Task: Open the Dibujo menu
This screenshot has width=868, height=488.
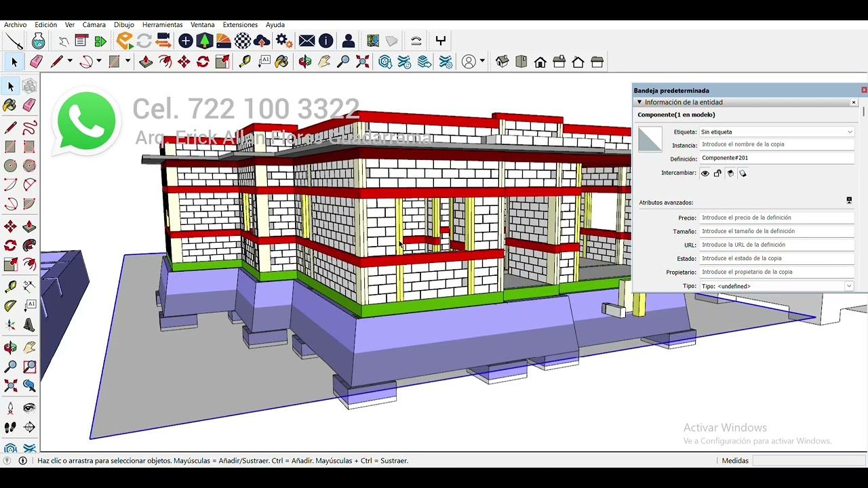Action: click(x=124, y=24)
